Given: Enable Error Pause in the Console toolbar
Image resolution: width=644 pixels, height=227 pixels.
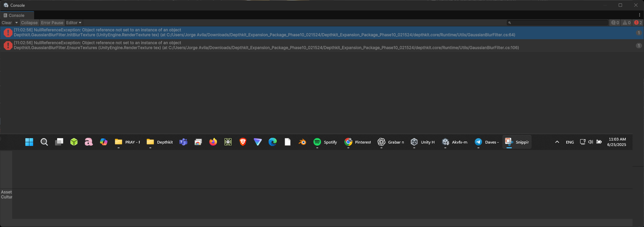Looking at the screenshot, I should [52, 23].
